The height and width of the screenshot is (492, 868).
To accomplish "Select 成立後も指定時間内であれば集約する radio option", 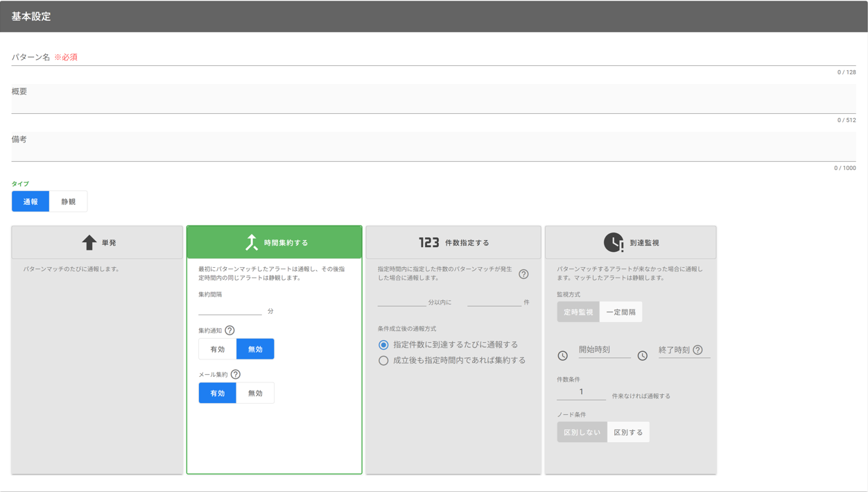I will (383, 361).
